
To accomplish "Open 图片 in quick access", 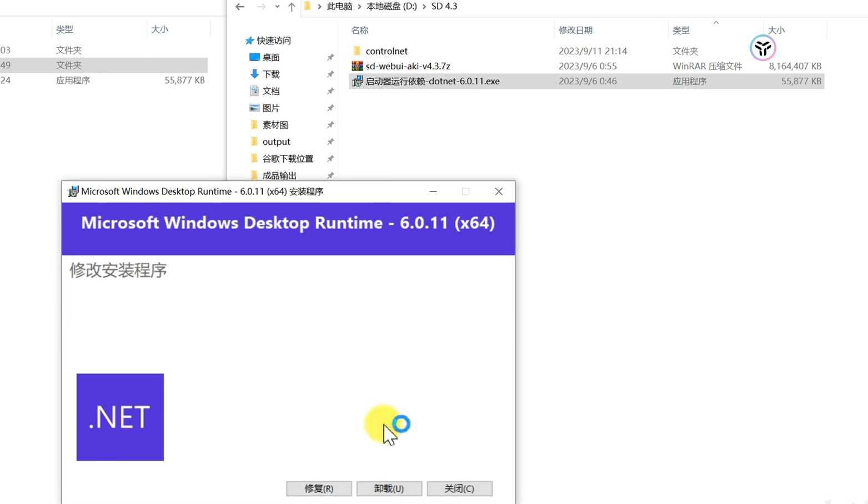I will coord(271,108).
